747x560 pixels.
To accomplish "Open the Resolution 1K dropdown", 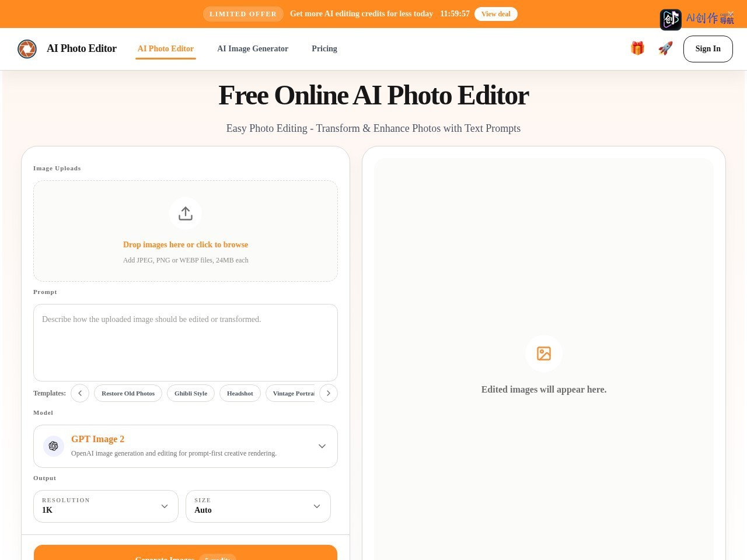I will 106,506.
